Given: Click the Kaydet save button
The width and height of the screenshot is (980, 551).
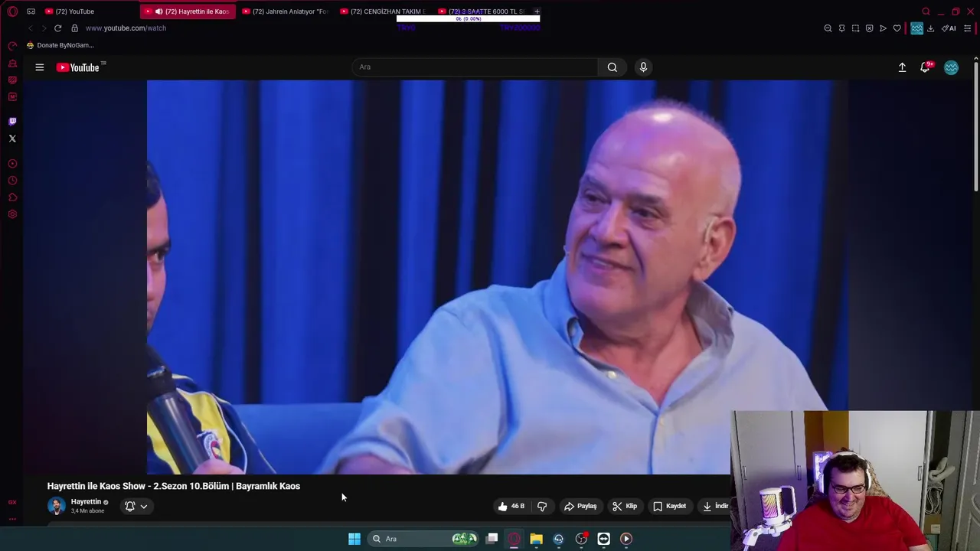Looking at the screenshot, I should [x=670, y=506].
